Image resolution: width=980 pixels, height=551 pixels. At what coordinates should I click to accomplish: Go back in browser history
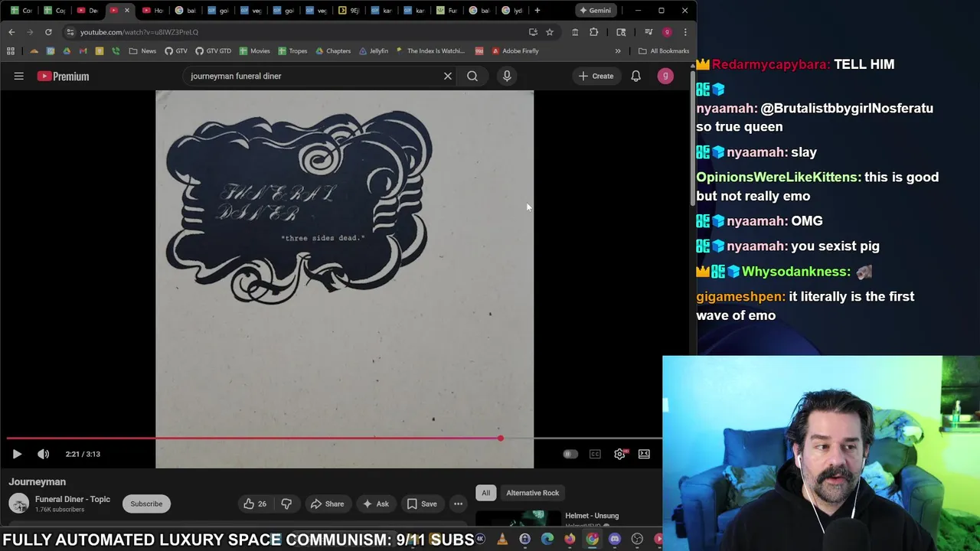(x=11, y=32)
